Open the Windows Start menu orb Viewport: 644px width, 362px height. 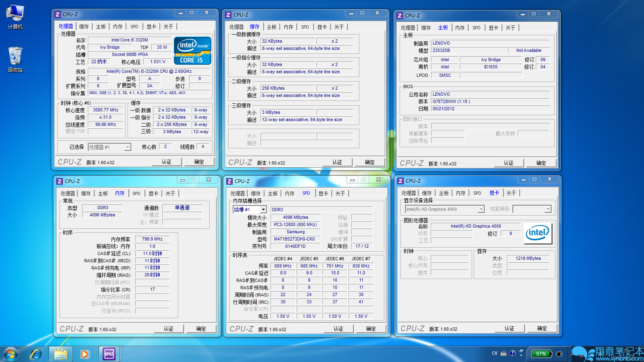click(x=11, y=354)
